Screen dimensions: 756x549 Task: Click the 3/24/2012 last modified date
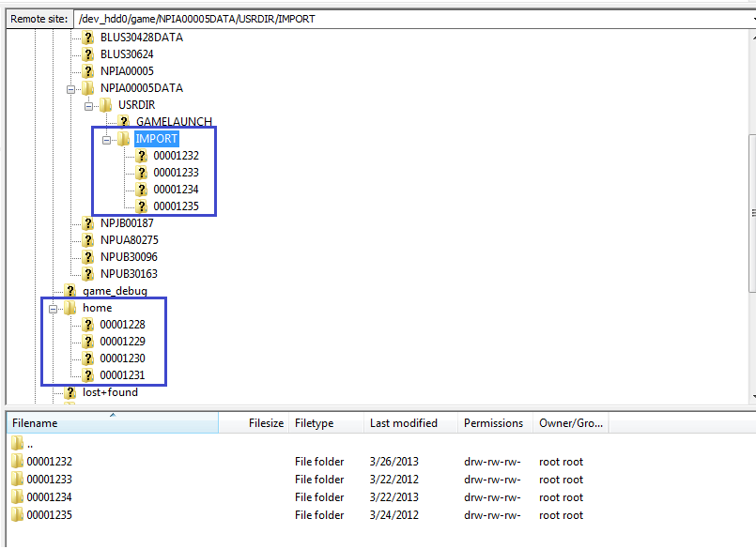click(393, 515)
